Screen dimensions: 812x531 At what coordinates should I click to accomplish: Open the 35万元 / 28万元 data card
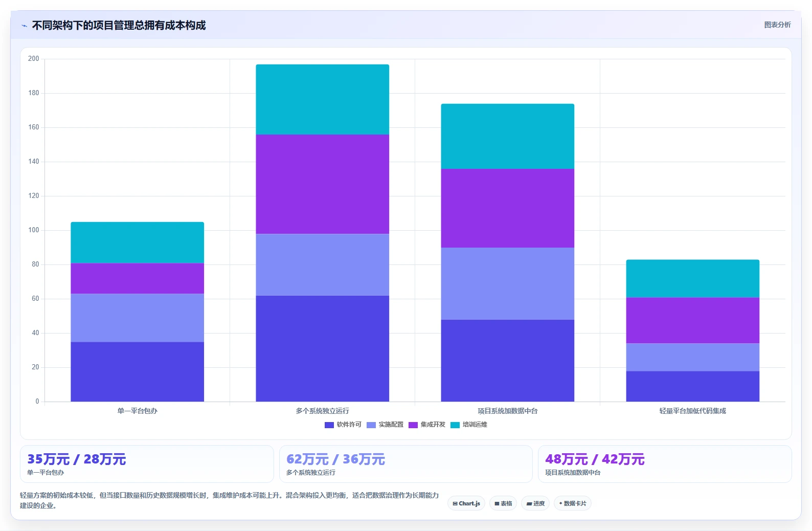pyautogui.click(x=147, y=464)
